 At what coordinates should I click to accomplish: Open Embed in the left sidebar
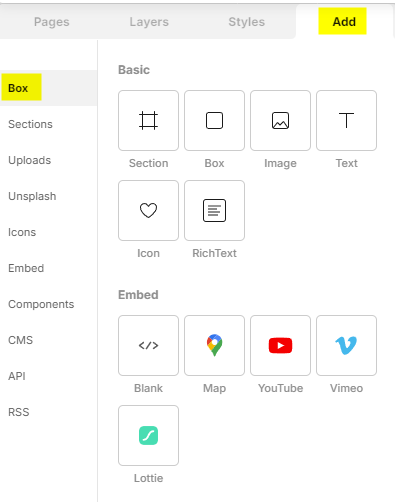(x=48, y=268)
